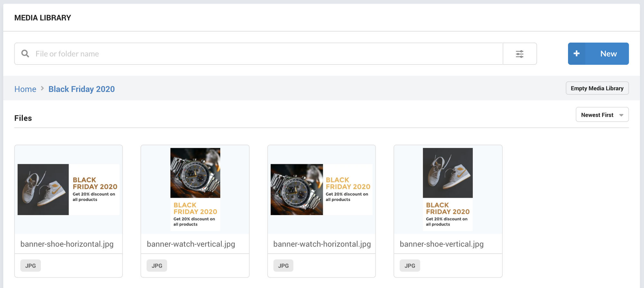Click the New button label
644x288 pixels.
(x=609, y=54)
